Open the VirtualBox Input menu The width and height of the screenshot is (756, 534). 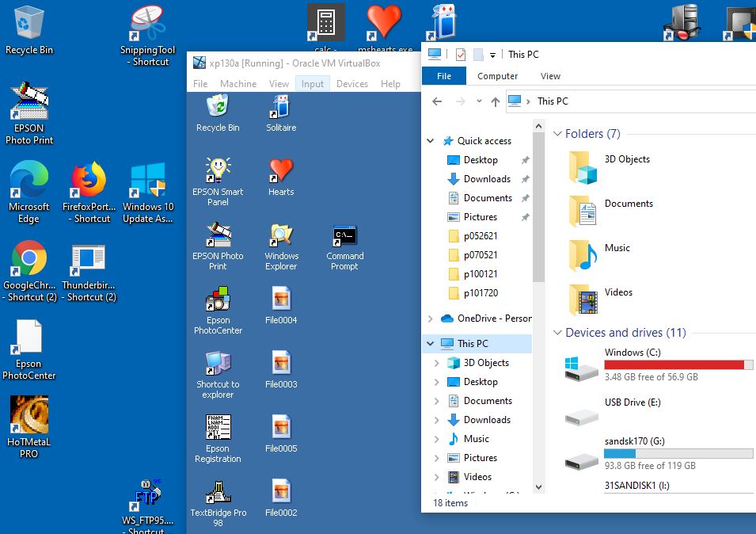click(x=313, y=84)
